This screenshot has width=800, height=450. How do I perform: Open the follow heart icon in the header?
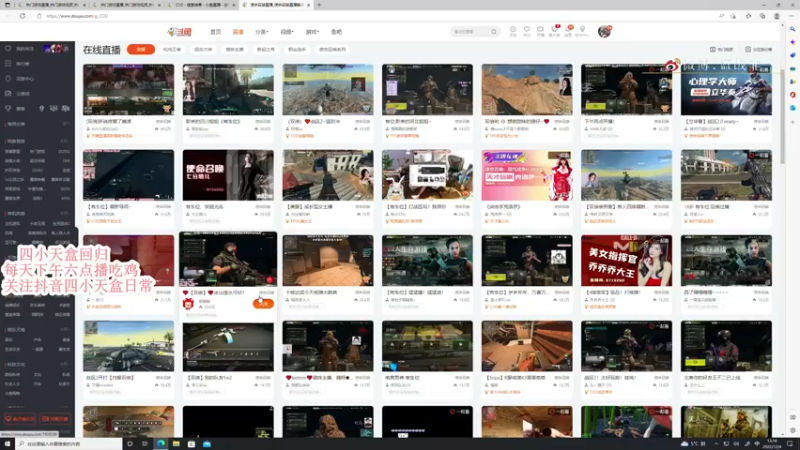[x=527, y=31]
